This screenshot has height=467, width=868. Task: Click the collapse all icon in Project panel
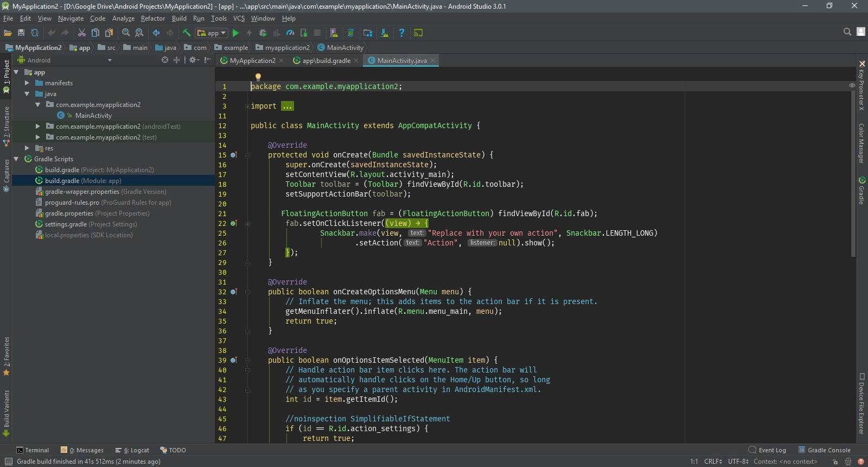click(176, 60)
